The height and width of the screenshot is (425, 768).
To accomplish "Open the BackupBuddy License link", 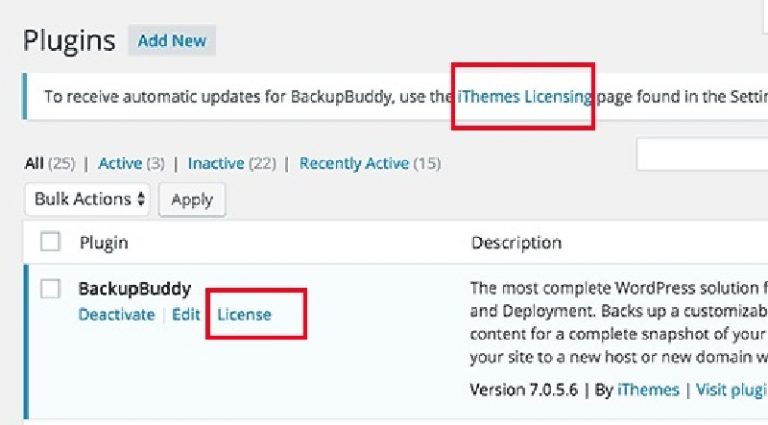I will (x=244, y=314).
